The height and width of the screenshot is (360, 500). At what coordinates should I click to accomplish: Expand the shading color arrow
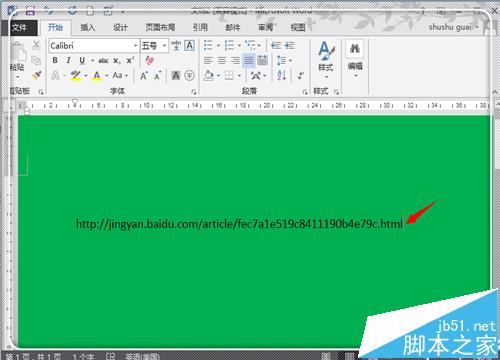(x=218, y=76)
